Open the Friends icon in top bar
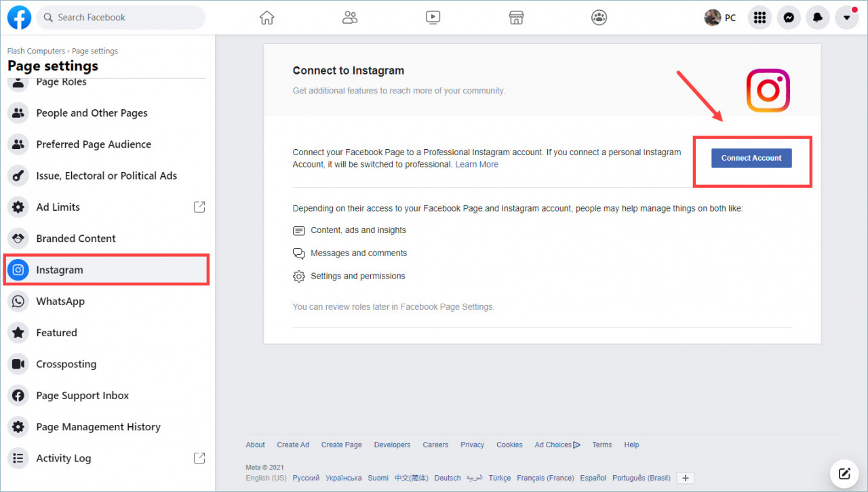 point(350,18)
